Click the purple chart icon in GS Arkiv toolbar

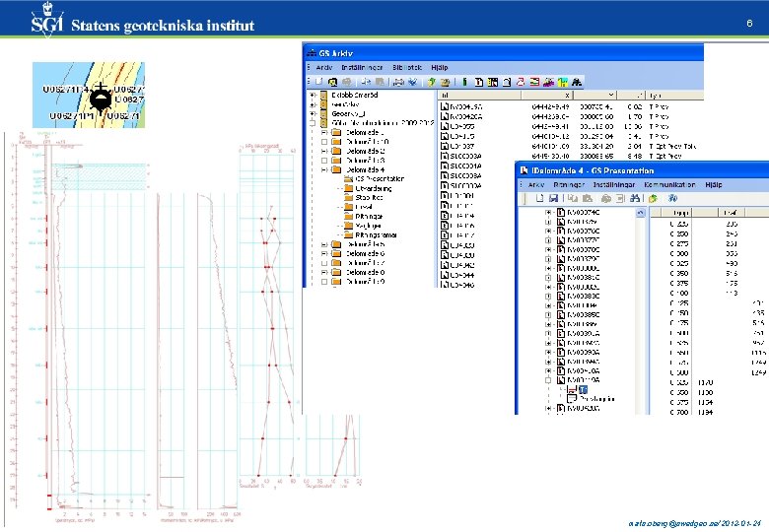point(548,82)
